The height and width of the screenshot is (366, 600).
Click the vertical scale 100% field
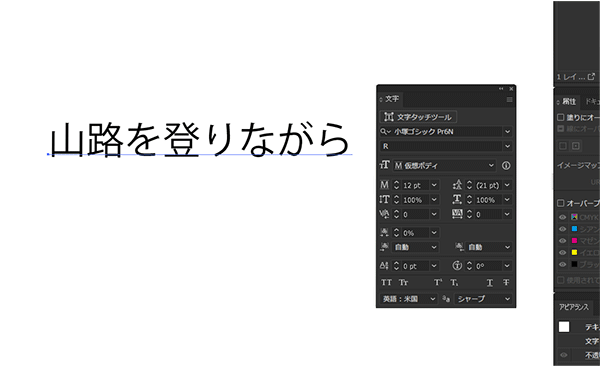click(415, 200)
